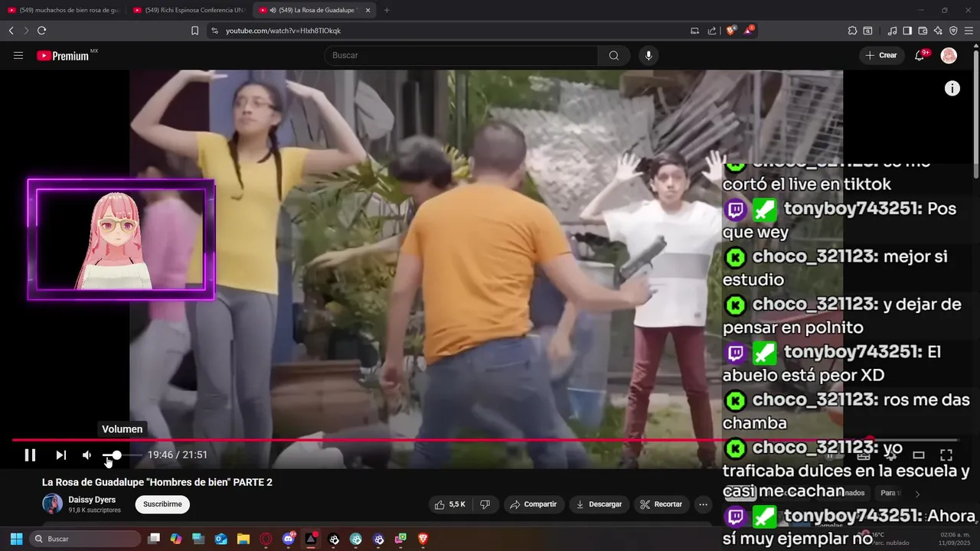
Task: Open the Daissy Dyers channel link
Action: click(92, 500)
